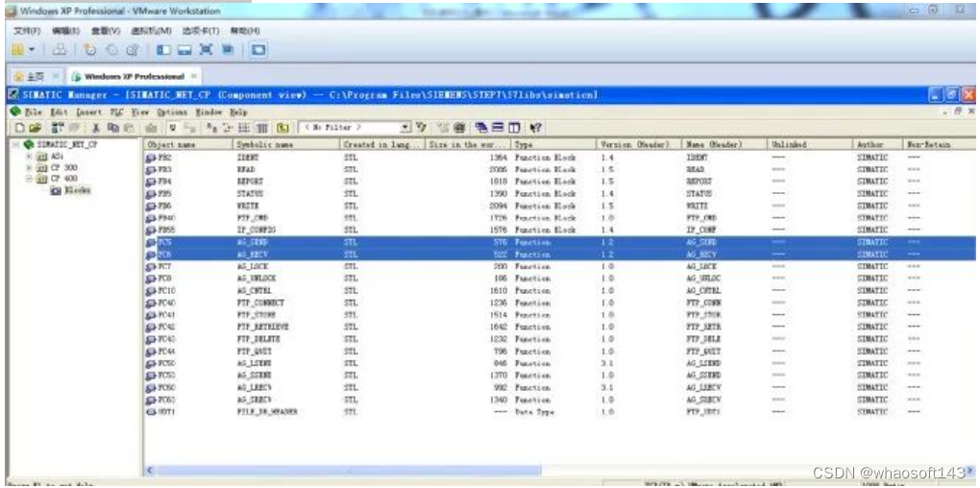
Task: Switch to VMware home 主页 tab
Action: coord(36,76)
